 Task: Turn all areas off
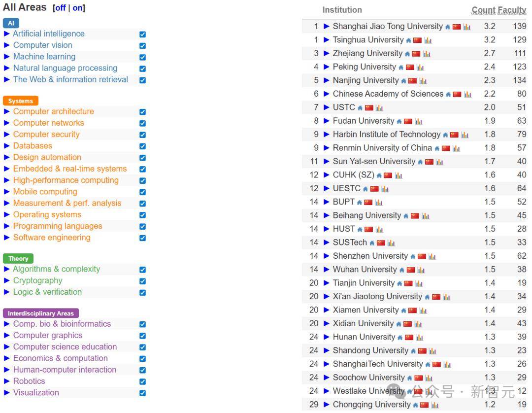click(x=60, y=8)
